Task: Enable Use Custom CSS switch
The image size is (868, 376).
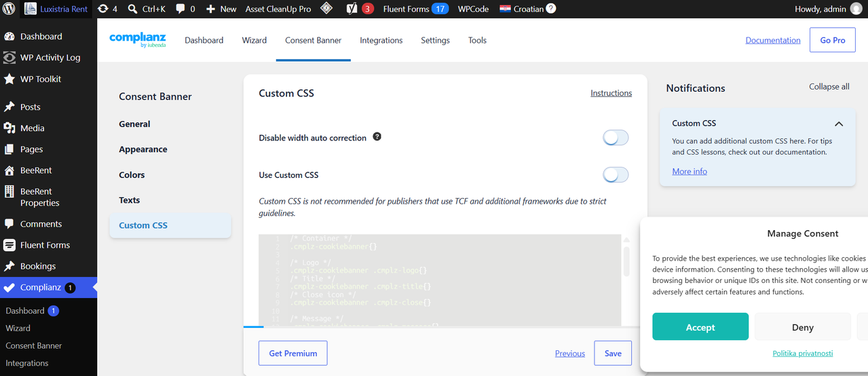Action: pyautogui.click(x=616, y=175)
